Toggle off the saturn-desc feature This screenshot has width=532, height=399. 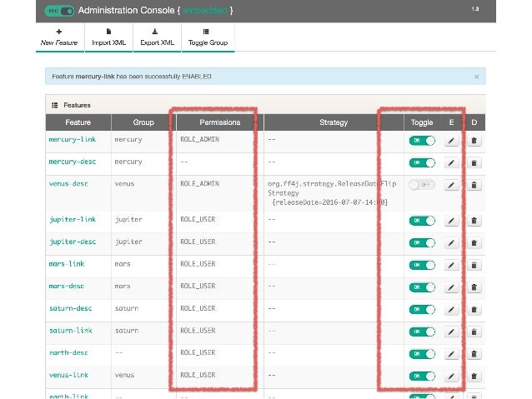[422, 310]
